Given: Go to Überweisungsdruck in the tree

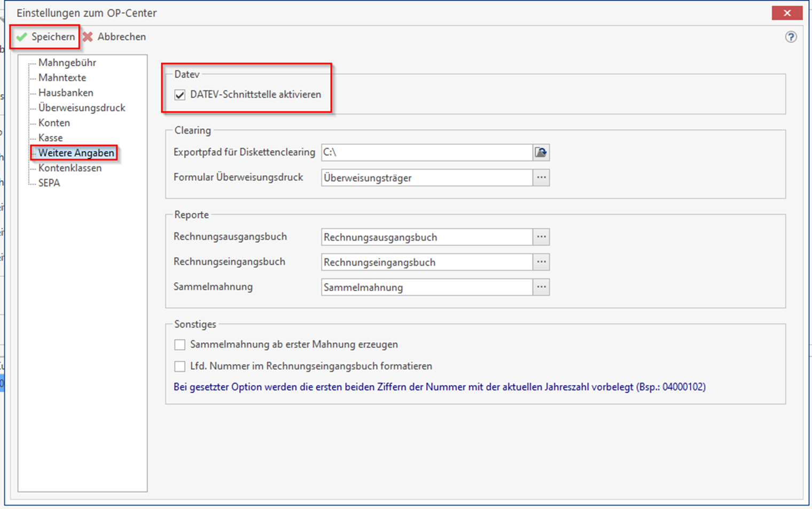Looking at the screenshot, I should coord(82,107).
